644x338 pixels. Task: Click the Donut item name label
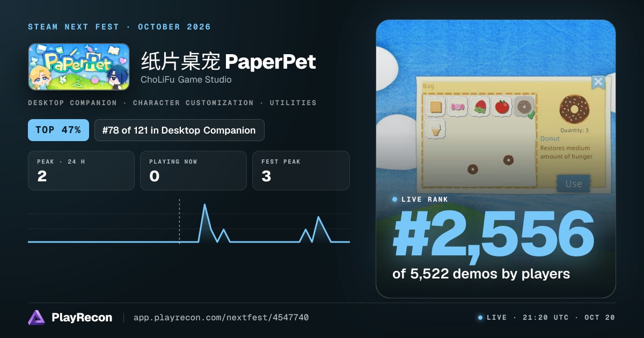(x=550, y=138)
